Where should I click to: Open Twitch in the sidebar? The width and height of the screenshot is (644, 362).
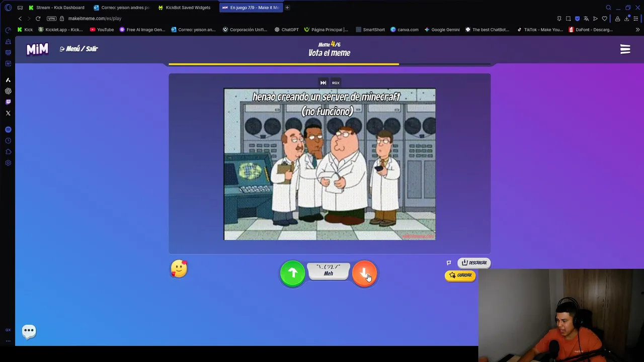point(8,102)
